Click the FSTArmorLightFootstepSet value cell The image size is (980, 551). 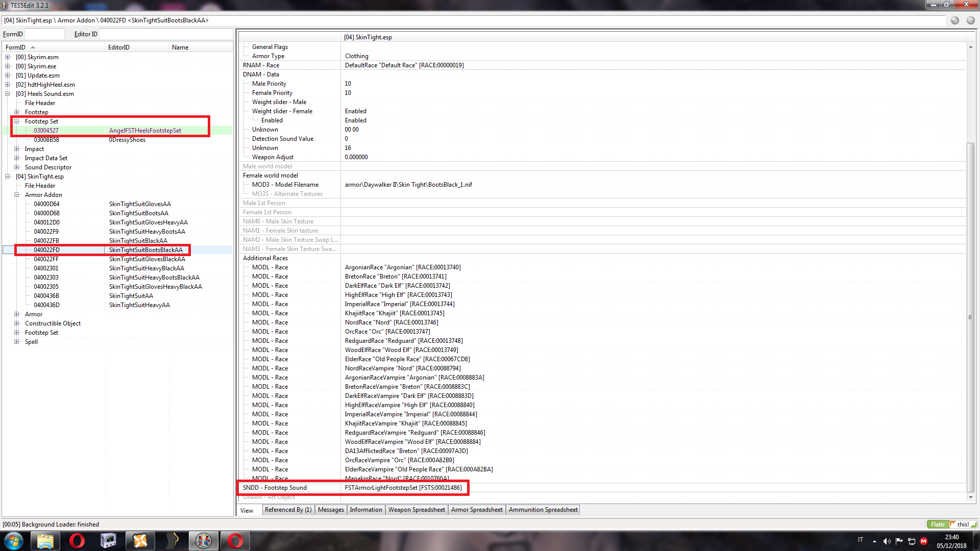pos(403,488)
